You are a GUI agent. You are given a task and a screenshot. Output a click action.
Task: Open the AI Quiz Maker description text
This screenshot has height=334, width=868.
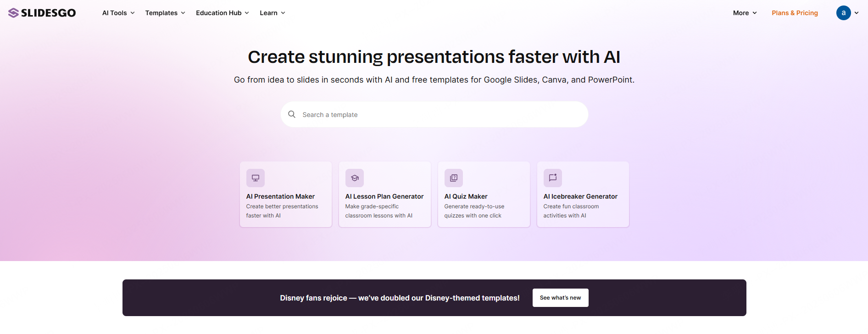click(474, 211)
